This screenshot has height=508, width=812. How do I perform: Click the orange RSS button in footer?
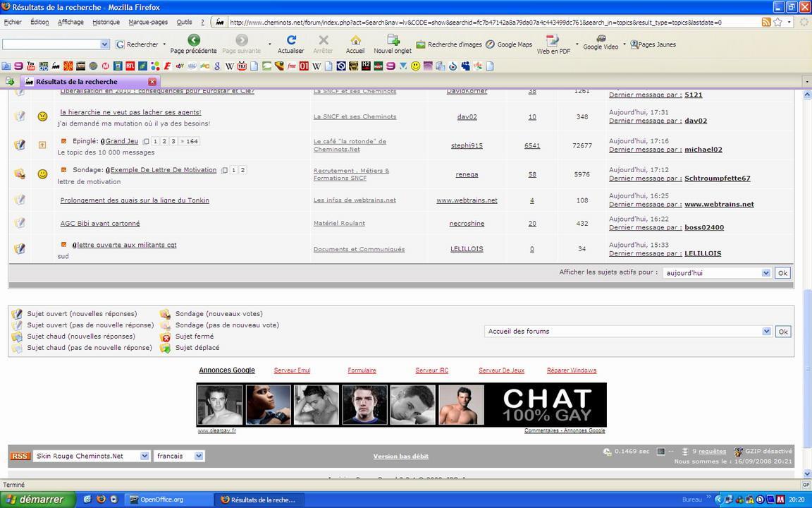coord(20,456)
